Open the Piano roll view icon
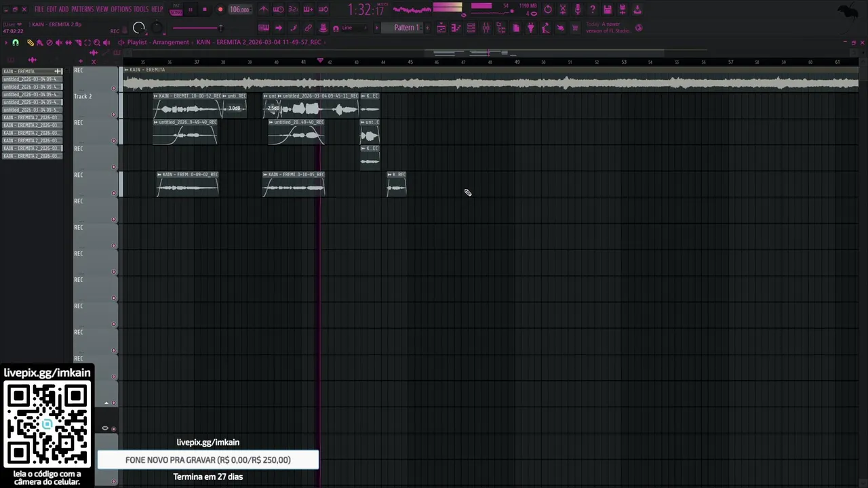Screen dimensions: 868x488 point(456,28)
